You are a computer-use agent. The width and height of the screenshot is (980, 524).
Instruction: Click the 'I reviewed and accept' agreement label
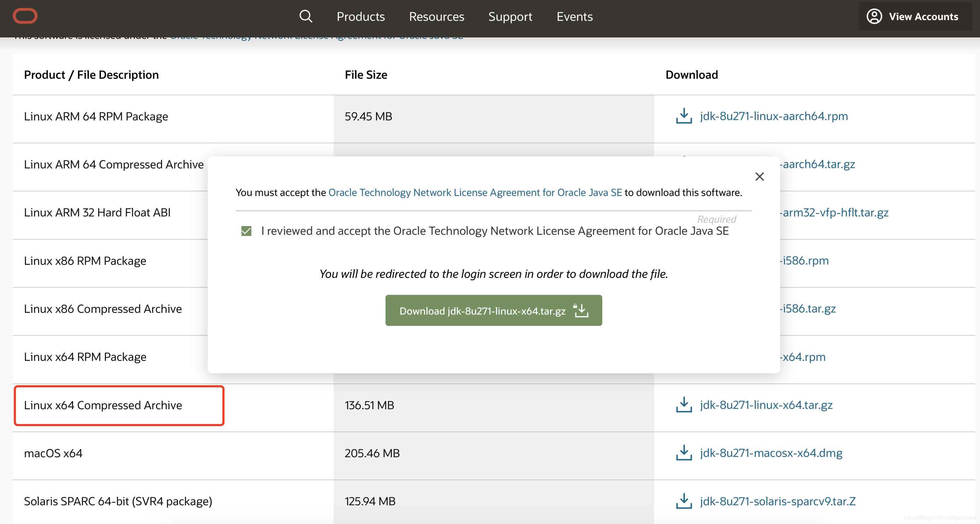point(495,231)
